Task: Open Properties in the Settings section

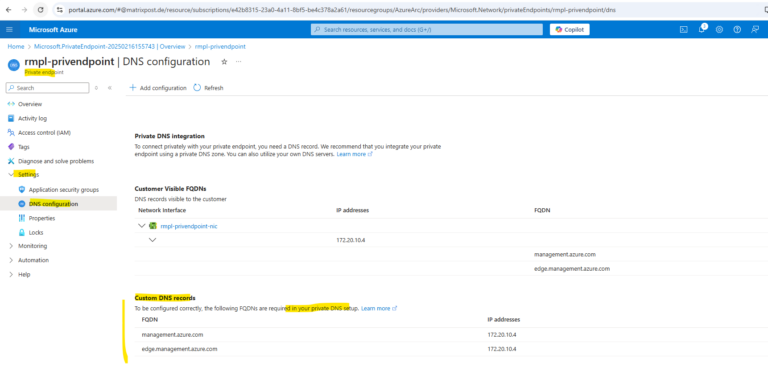Action: [x=42, y=218]
